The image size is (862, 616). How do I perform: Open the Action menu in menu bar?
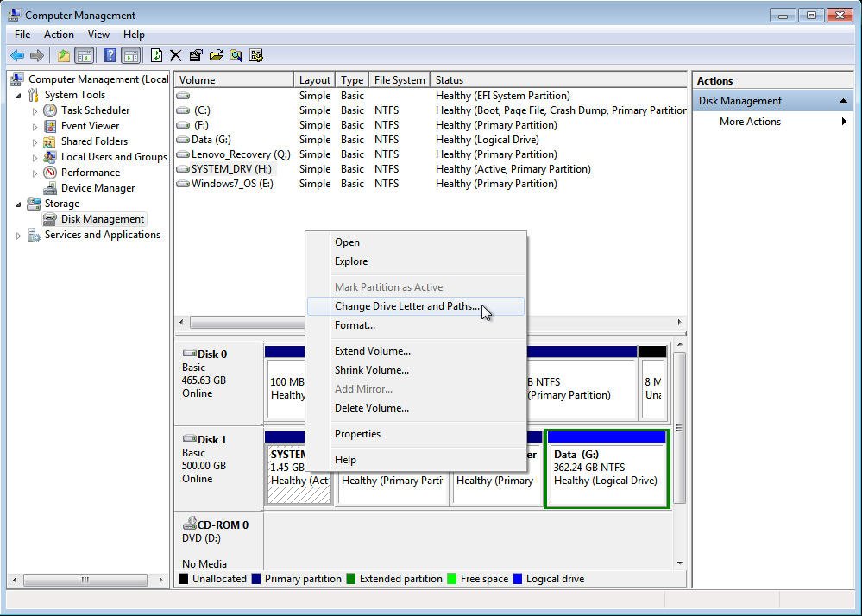point(59,35)
